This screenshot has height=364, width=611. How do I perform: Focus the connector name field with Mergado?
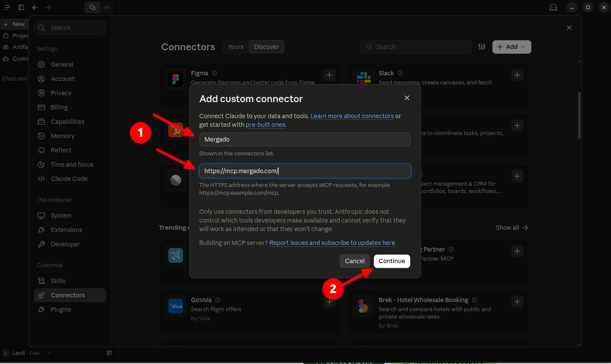(x=305, y=139)
